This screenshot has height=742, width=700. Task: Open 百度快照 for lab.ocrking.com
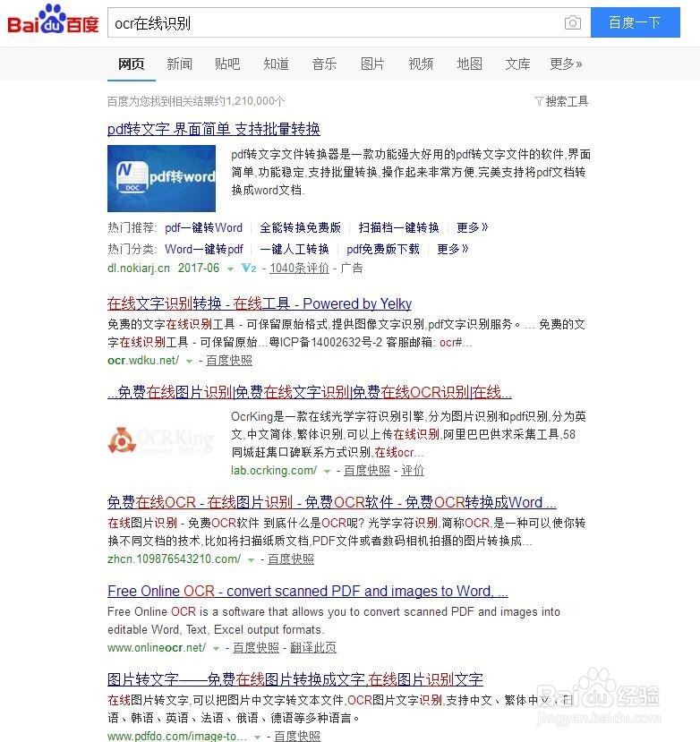coord(367,471)
